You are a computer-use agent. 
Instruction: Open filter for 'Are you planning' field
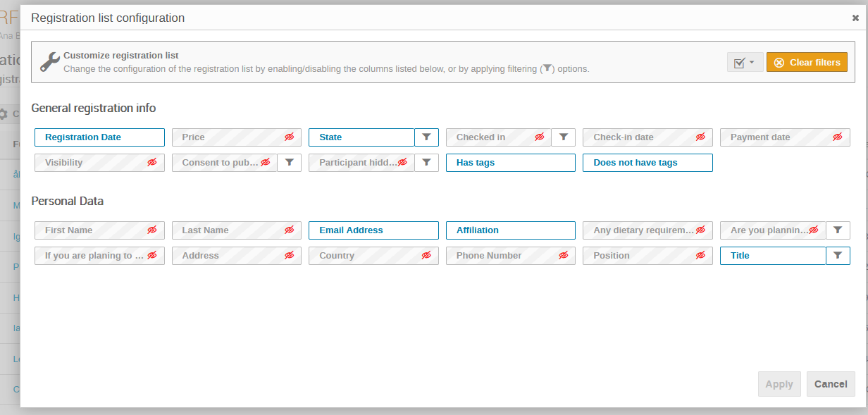coord(838,230)
